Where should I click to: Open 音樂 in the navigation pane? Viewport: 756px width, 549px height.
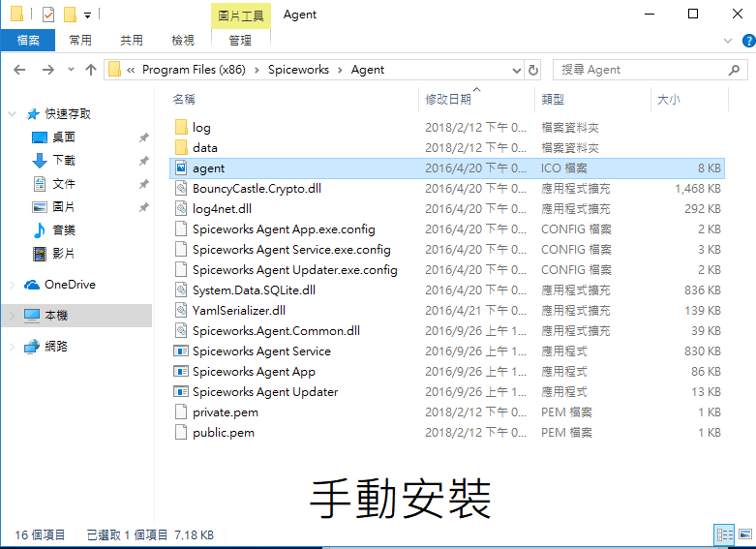click(x=64, y=230)
